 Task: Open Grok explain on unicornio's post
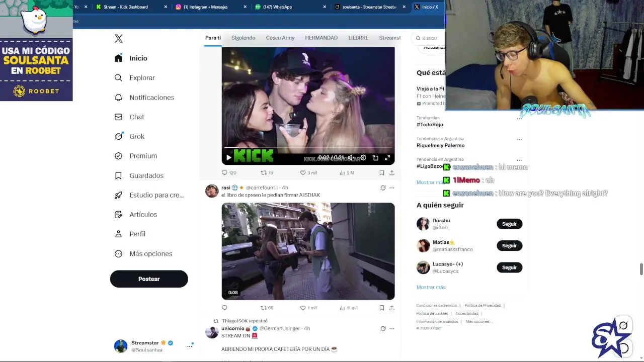pos(383,329)
